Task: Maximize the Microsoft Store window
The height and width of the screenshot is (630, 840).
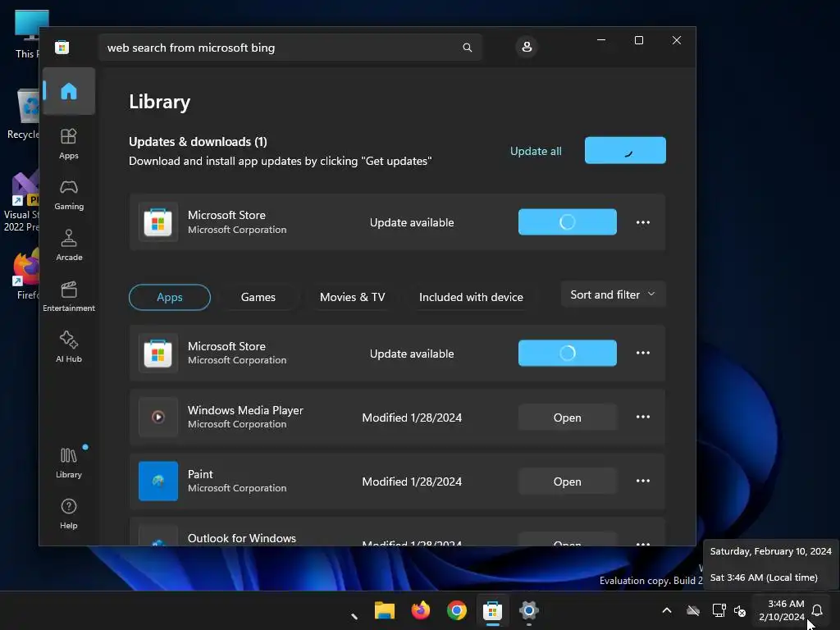Action: tap(638, 40)
